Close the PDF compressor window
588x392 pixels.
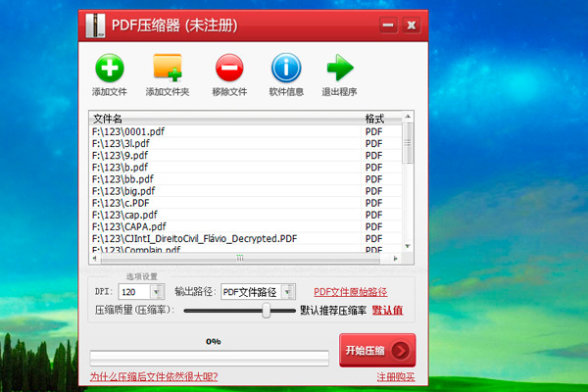pyautogui.click(x=412, y=25)
